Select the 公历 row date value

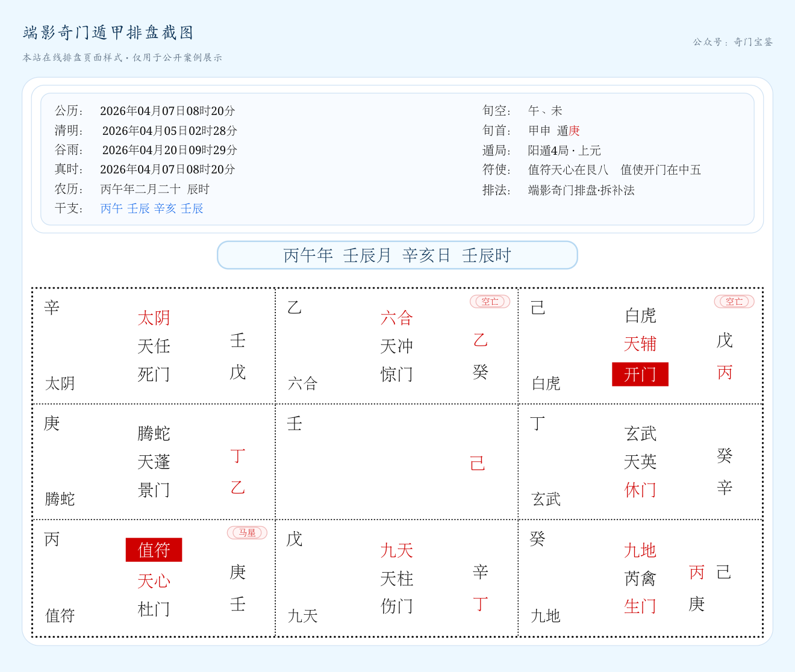tap(167, 111)
